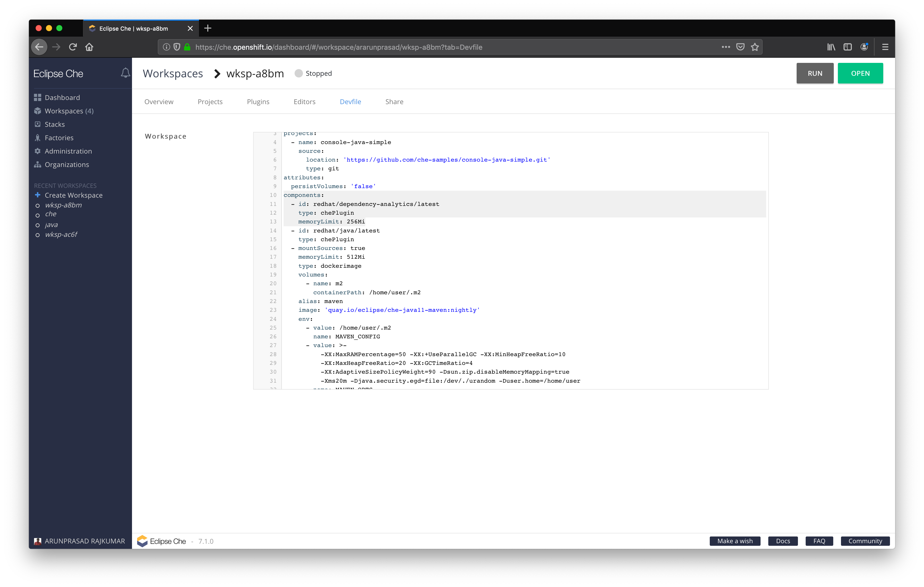The image size is (924, 587).
Task: Click the notifications bell icon
Action: [x=125, y=73]
